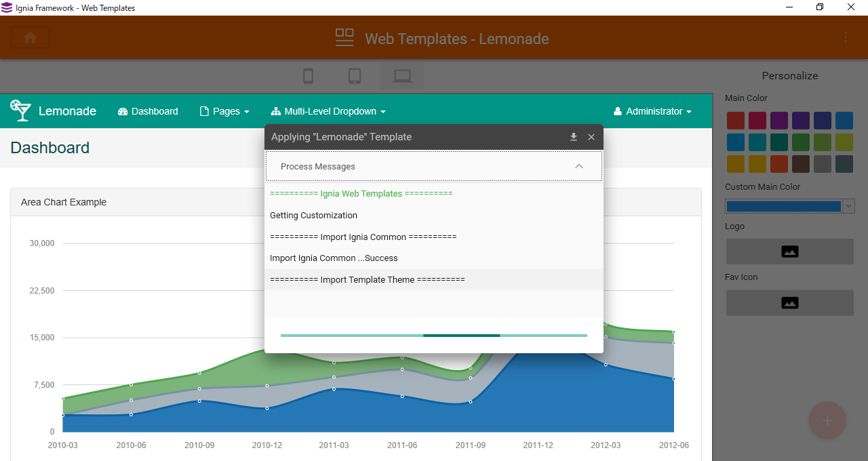Select the green main color swatch
This screenshot has height=461, width=868.
pos(801,142)
